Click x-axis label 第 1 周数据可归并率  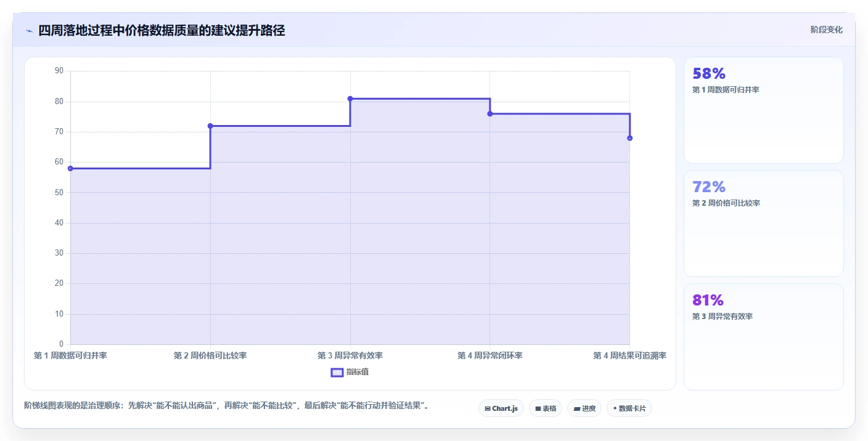70,356
